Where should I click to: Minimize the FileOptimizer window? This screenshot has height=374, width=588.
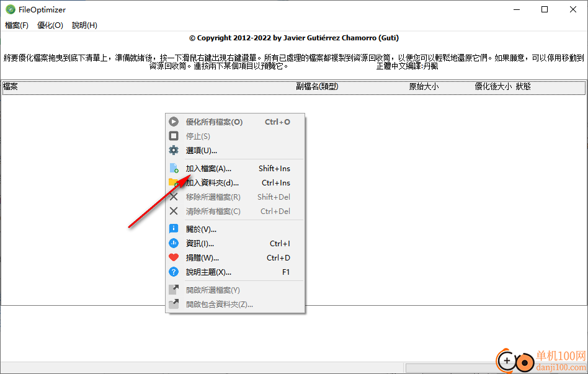coord(517,9)
